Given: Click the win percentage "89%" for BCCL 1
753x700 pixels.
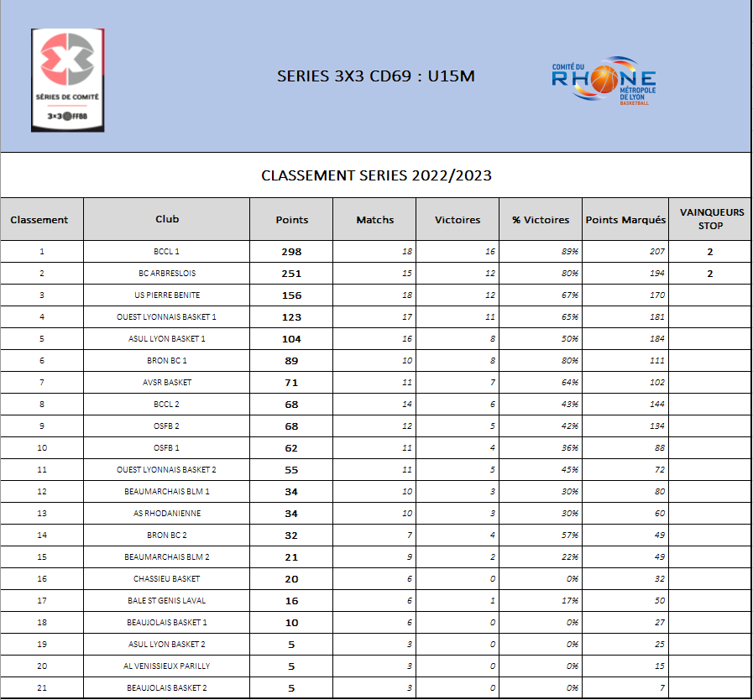Looking at the screenshot, I should point(570,252).
